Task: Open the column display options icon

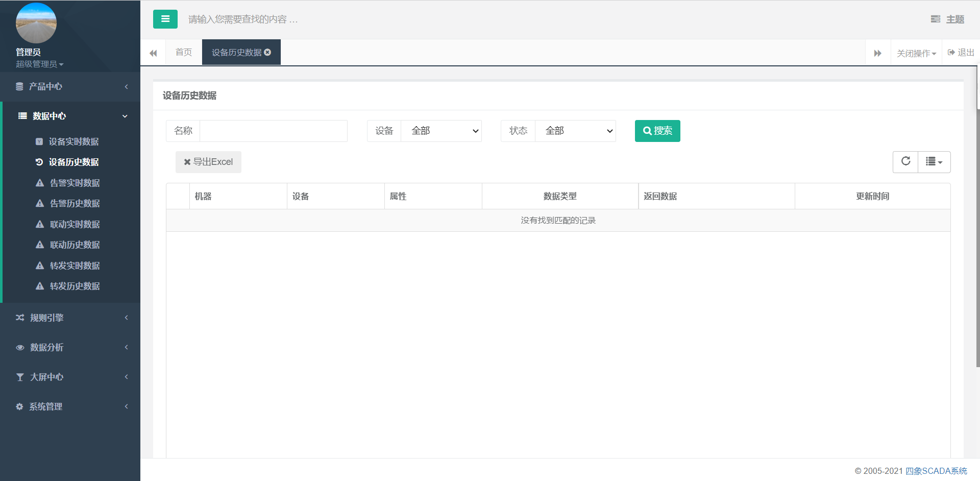Action: point(934,162)
